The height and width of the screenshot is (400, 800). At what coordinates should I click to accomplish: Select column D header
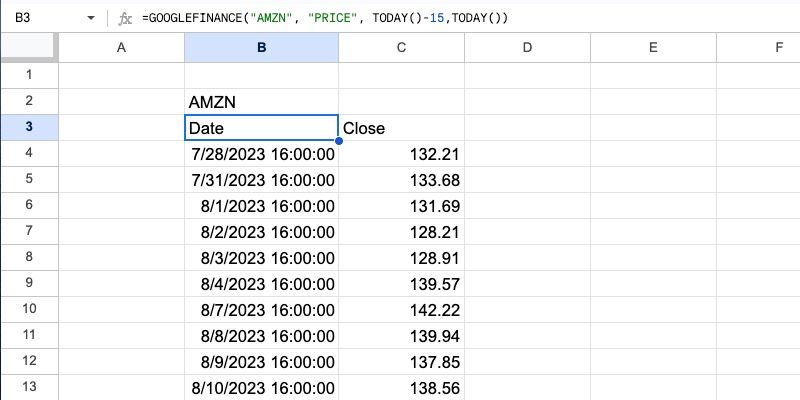point(525,47)
